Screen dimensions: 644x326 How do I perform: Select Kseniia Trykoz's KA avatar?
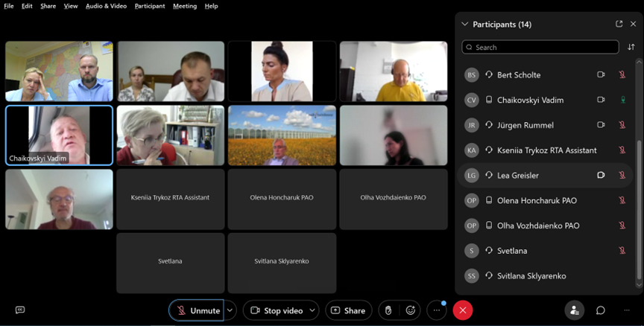tap(472, 150)
